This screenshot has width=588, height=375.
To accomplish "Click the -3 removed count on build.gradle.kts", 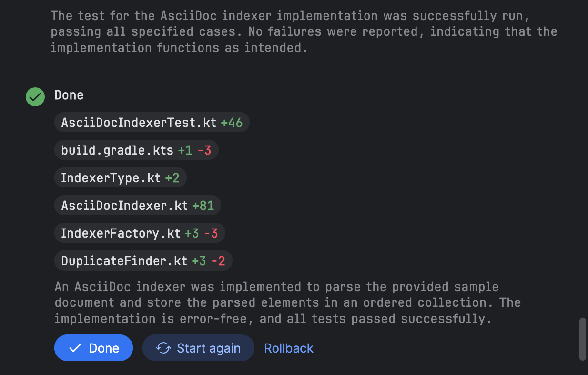I will coord(204,150).
